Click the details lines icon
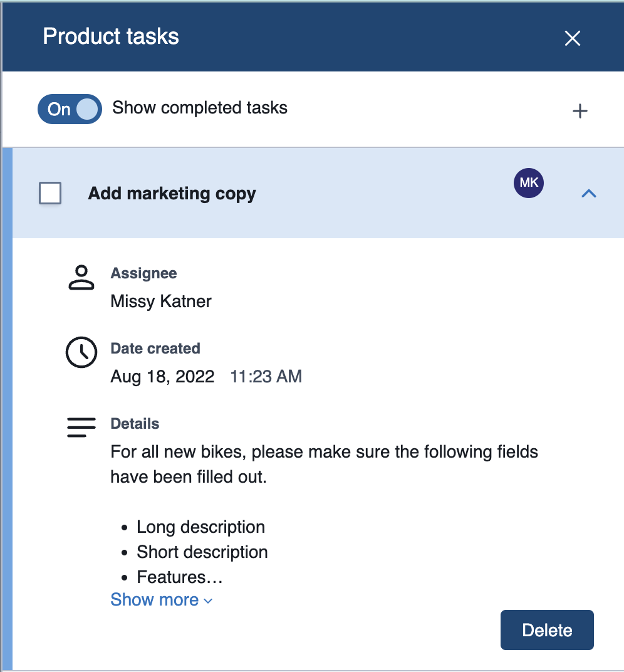Viewport: 624px width, 672px height. pos(81,428)
